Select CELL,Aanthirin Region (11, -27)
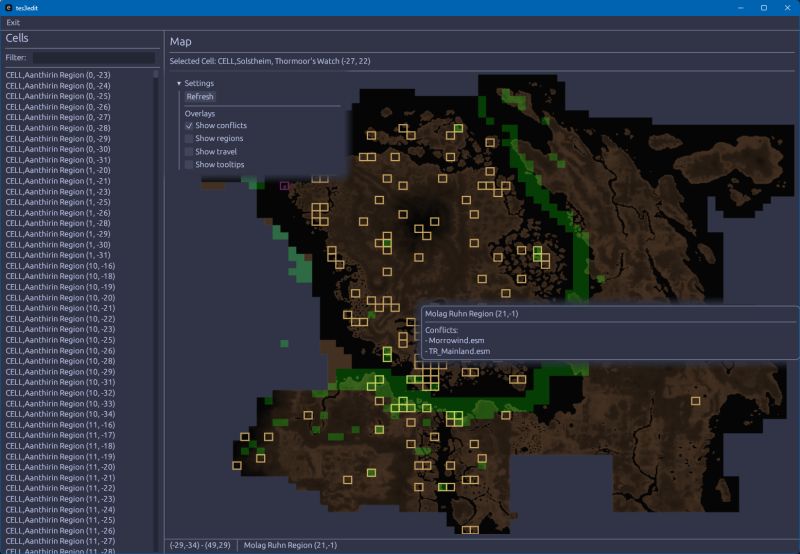The width and height of the screenshot is (800, 554). coord(60,542)
